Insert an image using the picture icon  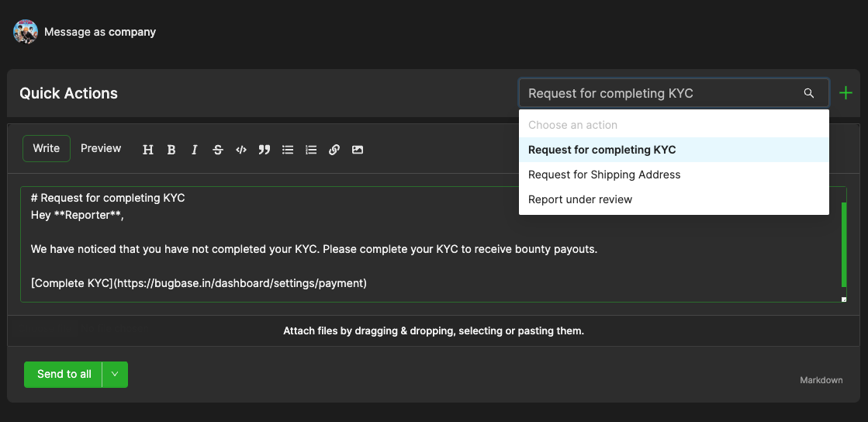(x=358, y=150)
